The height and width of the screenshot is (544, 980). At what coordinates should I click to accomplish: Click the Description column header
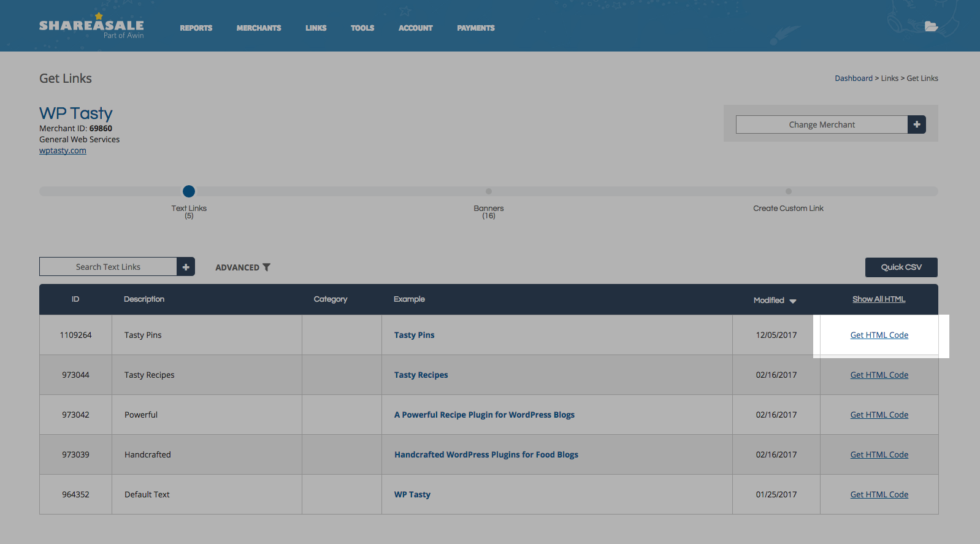pyautogui.click(x=144, y=299)
